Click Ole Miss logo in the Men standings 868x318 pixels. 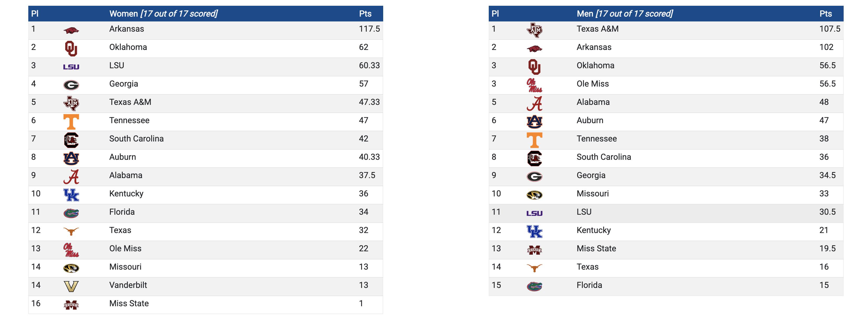click(x=534, y=85)
